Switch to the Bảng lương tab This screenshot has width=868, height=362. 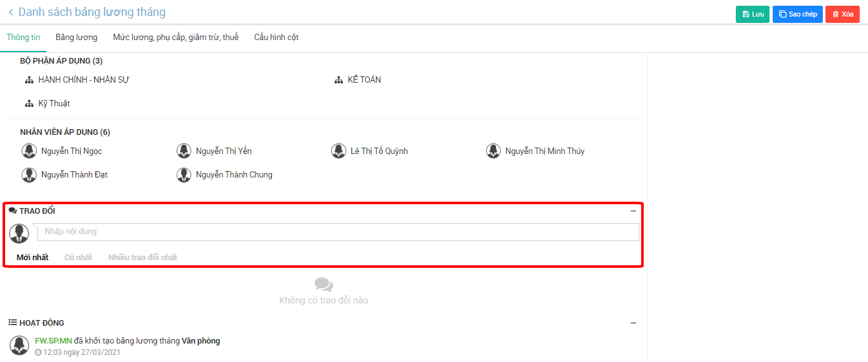[x=76, y=38]
